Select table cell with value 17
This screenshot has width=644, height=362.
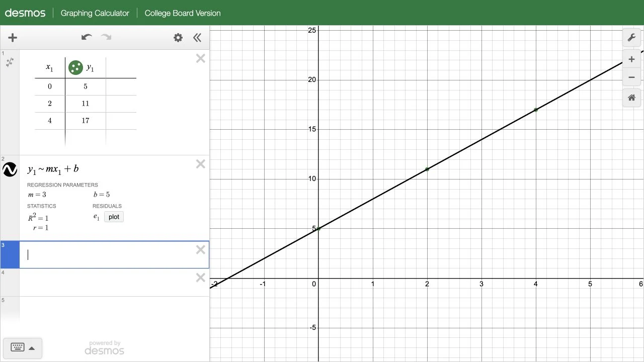86,121
